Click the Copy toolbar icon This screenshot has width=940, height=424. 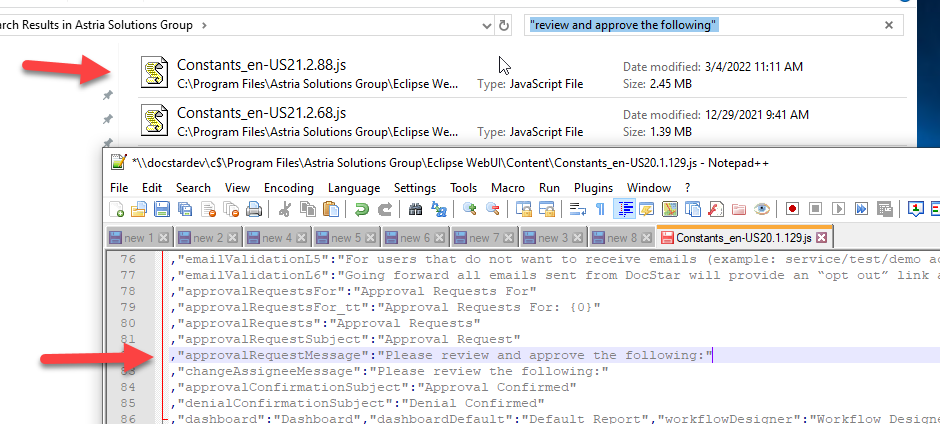(x=308, y=209)
